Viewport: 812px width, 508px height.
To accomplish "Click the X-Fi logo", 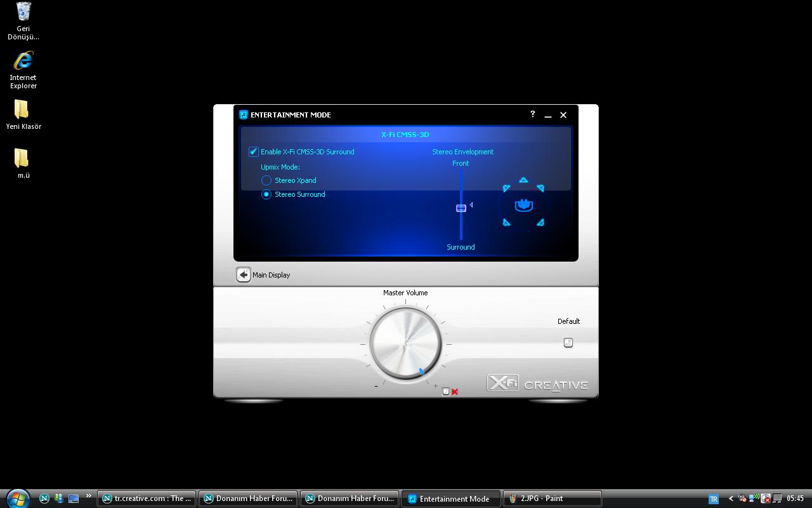I will [x=502, y=383].
